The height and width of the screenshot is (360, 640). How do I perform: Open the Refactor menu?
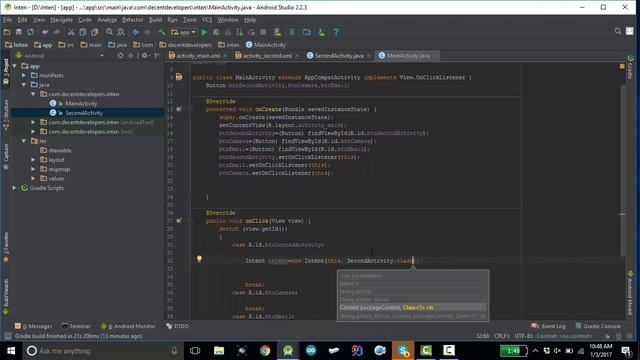133,20
